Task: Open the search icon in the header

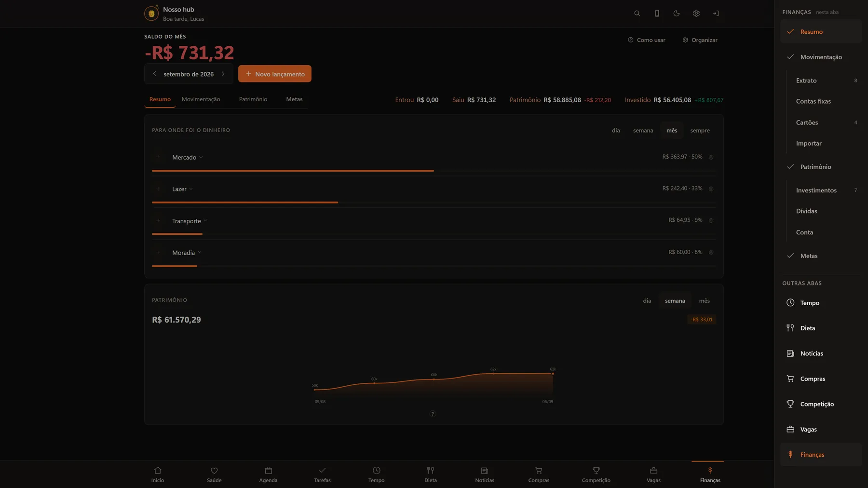Action: point(637,14)
